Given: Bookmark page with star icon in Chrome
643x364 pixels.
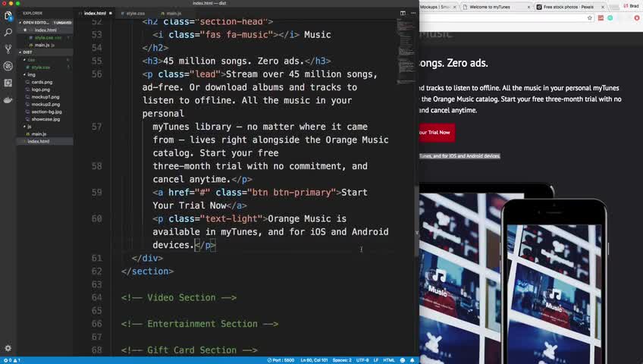Looking at the screenshot, I should point(590,18).
